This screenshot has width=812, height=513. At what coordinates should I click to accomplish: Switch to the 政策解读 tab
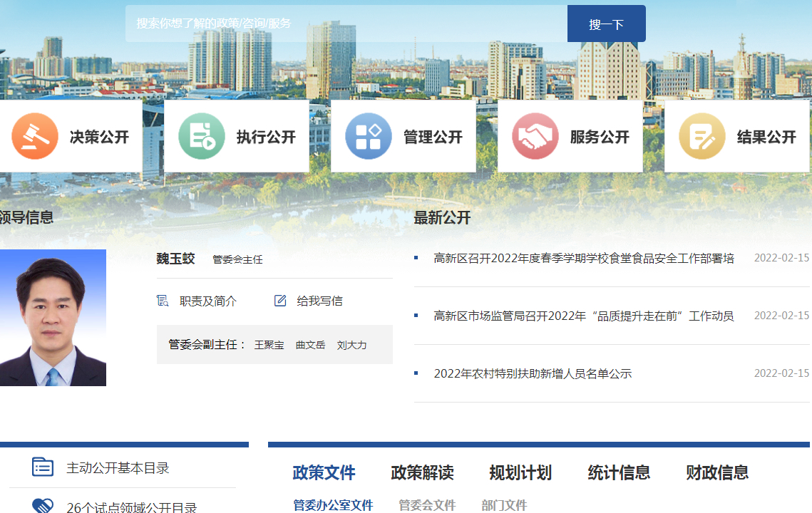pos(423,472)
